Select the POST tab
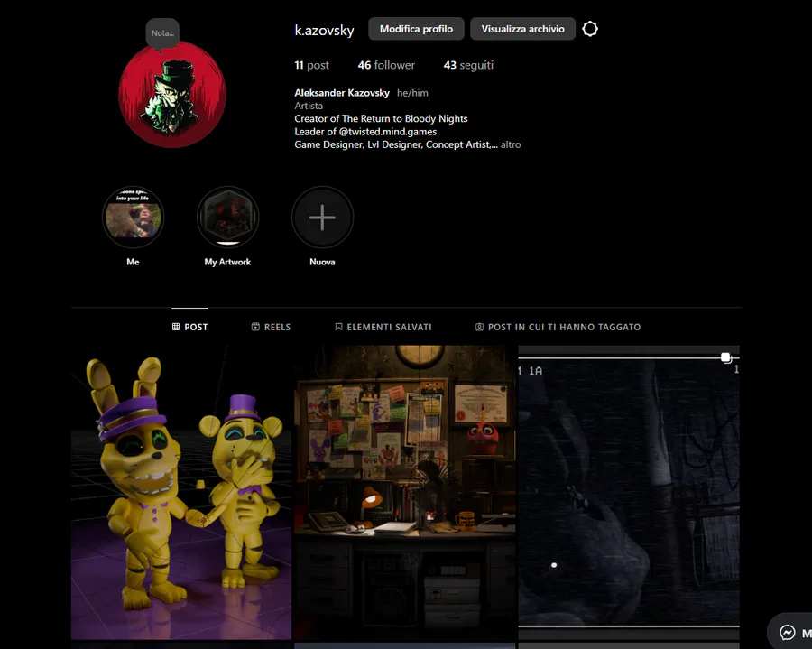 [x=189, y=327]
